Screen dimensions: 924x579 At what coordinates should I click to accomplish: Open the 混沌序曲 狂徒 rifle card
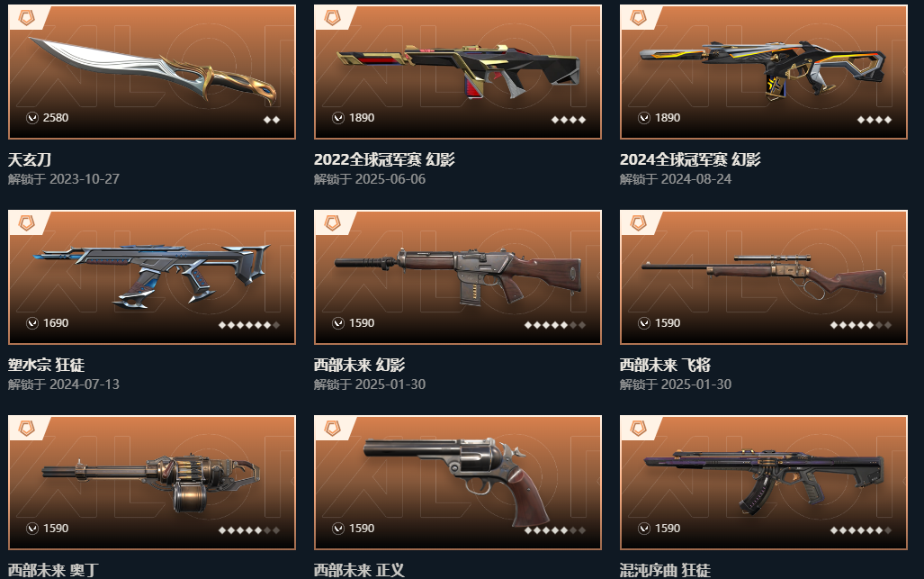coord(764,483)
